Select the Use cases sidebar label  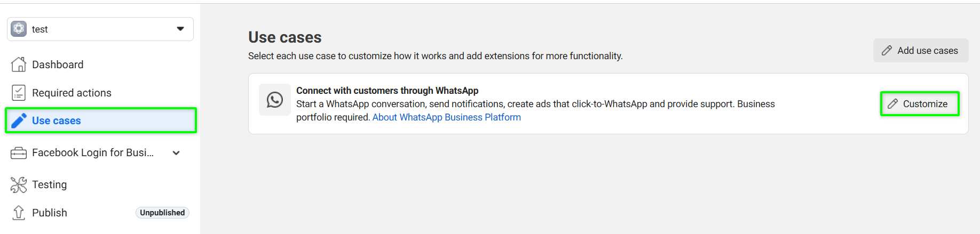click(x=57, y=121)
